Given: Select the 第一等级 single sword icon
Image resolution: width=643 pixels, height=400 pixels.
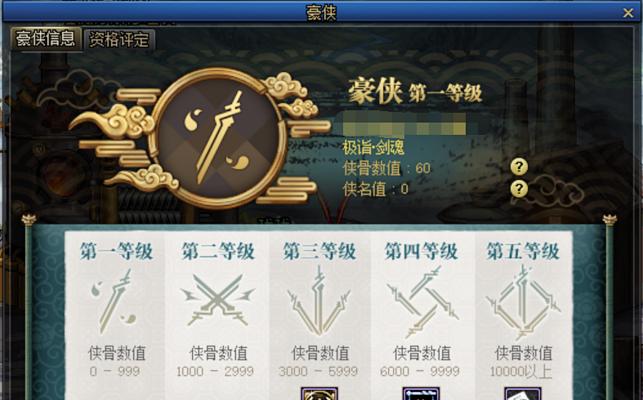Looking at the screenshot, I should 115,301.
